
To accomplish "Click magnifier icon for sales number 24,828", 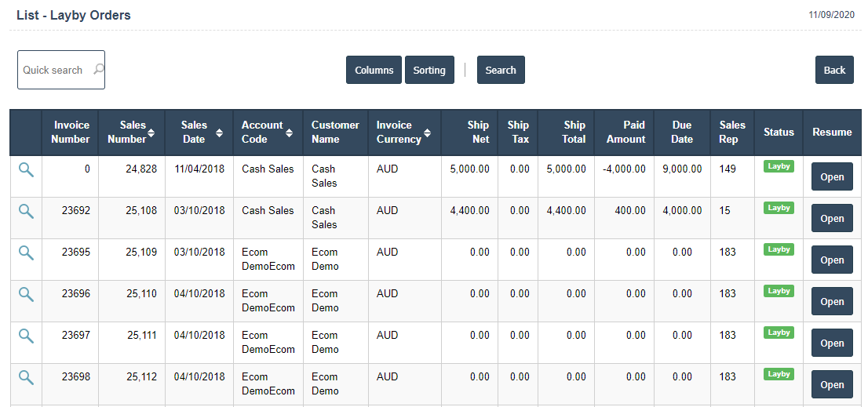I will point(26,169).
